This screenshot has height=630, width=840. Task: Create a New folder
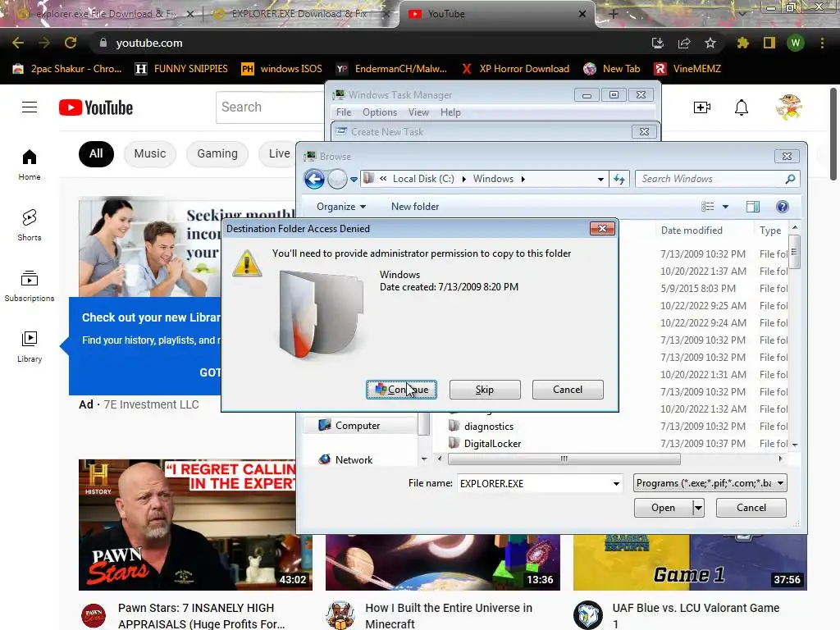(415, 207)
